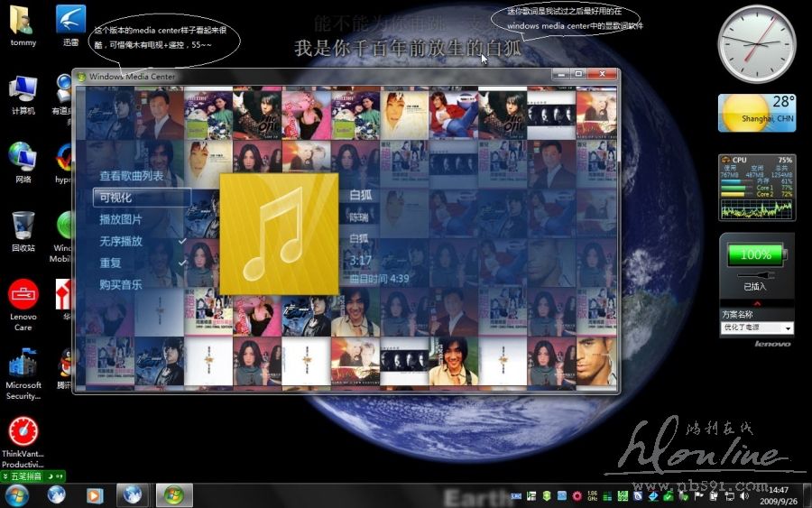Screen dimensions: 812x508
Task: Toggle the 重复 repeat option
Action: (x=110, y=263)
